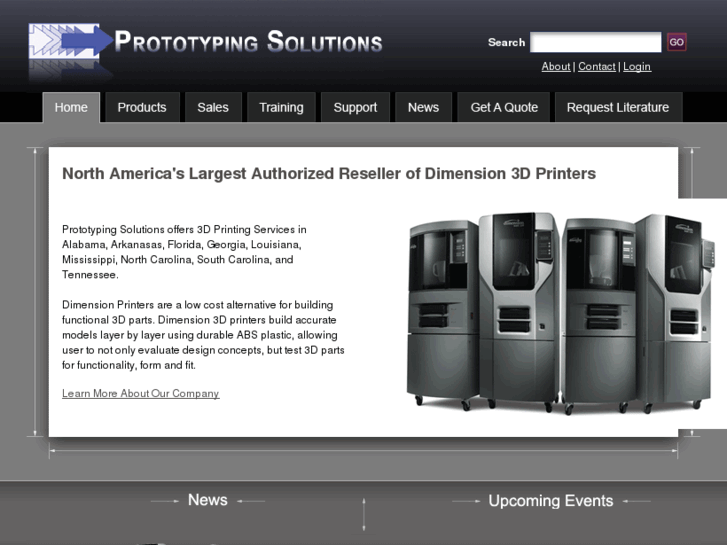The image size is (727, 545).
Task: Follow Learn More About Our Company link
Action: (x=140, y=393)
